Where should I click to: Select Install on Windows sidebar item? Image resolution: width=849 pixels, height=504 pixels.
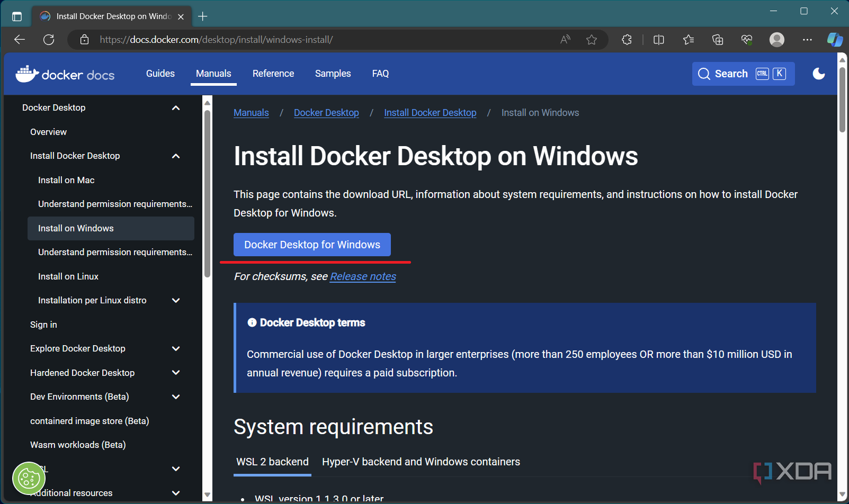point(111,228)
